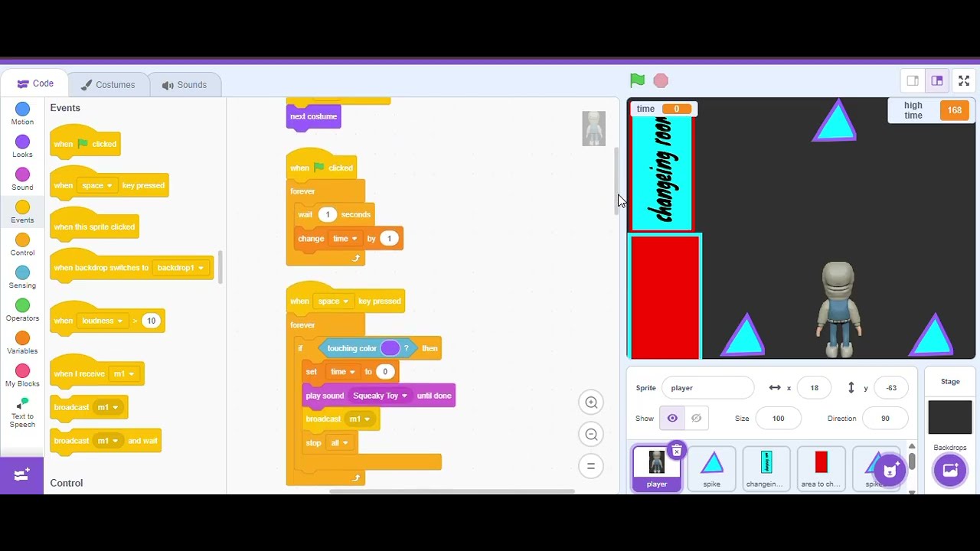Open the 'stop all' option dropdown
The width and height of the screenshot is (980, 551).
coord(338,443)
